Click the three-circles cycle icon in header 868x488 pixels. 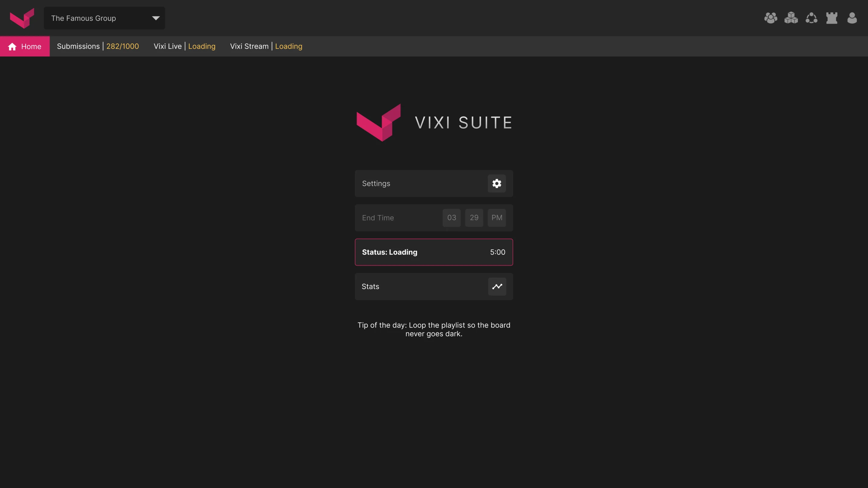pyautogui.click(x=811, y=18)
